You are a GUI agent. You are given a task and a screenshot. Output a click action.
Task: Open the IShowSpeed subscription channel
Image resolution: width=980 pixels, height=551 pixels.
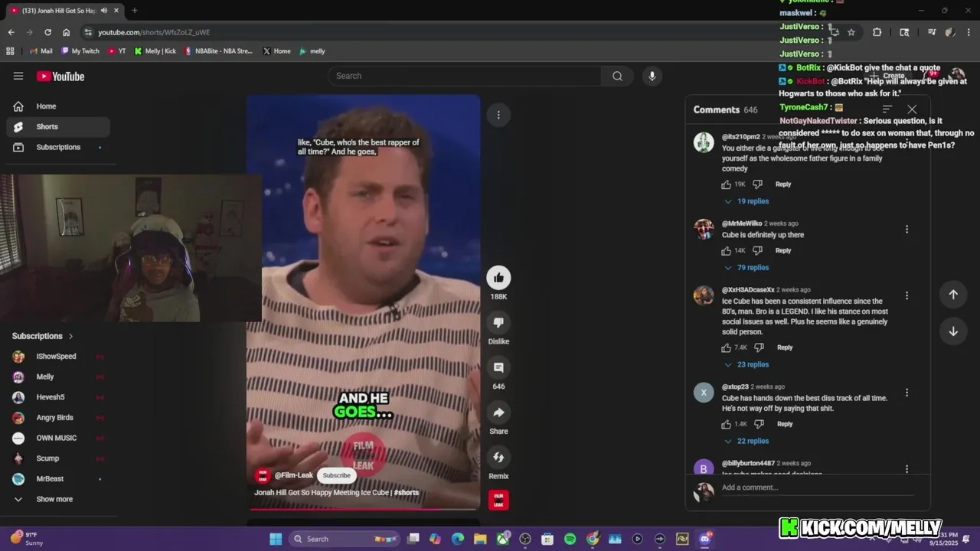tap(57, 357)
